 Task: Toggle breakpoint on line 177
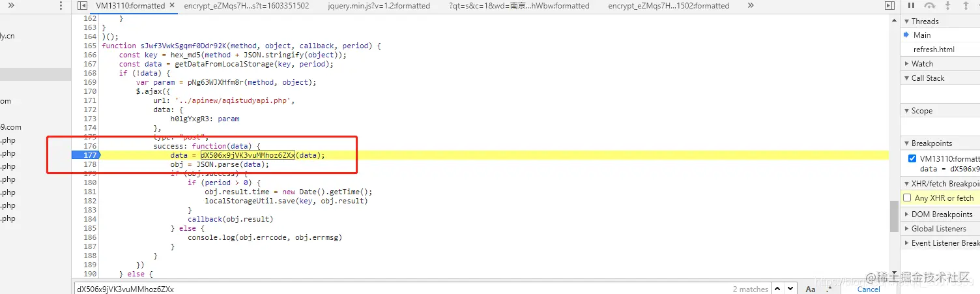click(90, 155)
